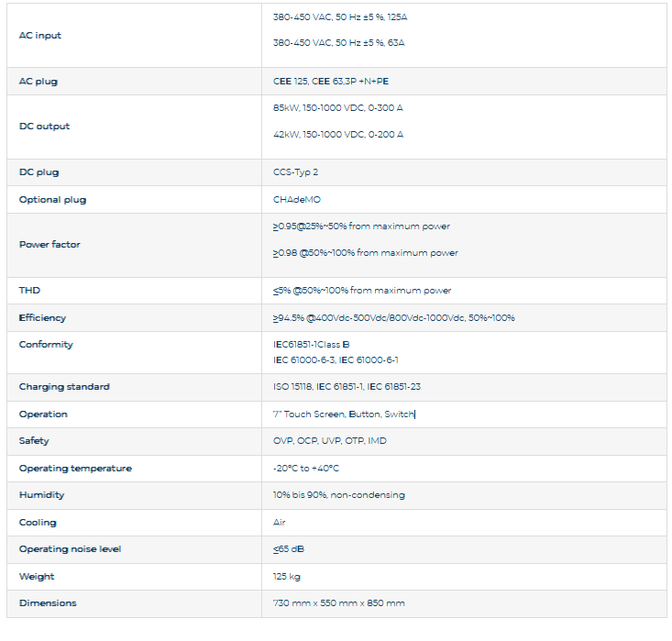Click the 7" Touch Screen operation value
This screenshot has height=641, width=672.
(x=344, y=414)
